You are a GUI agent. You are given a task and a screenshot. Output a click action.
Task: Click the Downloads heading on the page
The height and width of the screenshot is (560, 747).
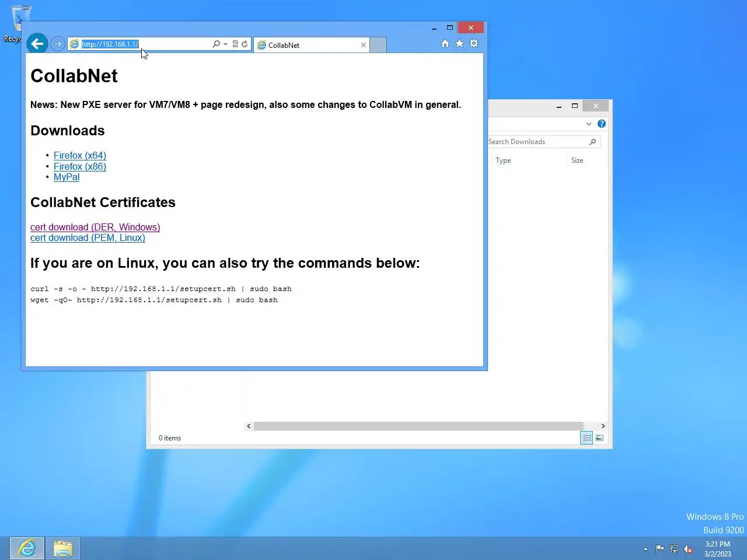(x=68, y=131)
